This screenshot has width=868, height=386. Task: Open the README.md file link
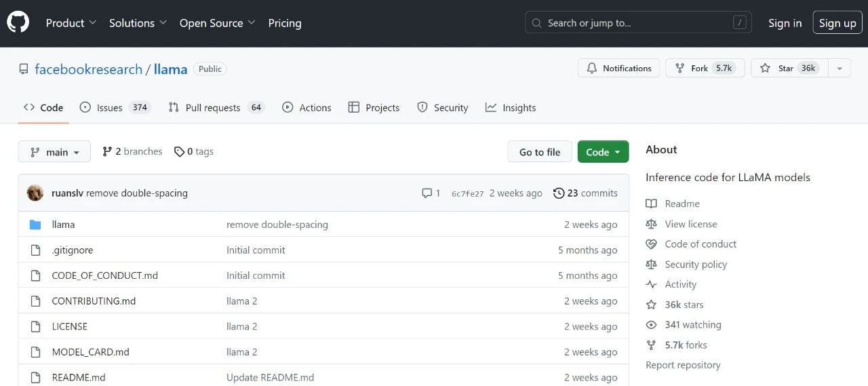(79, 378)
